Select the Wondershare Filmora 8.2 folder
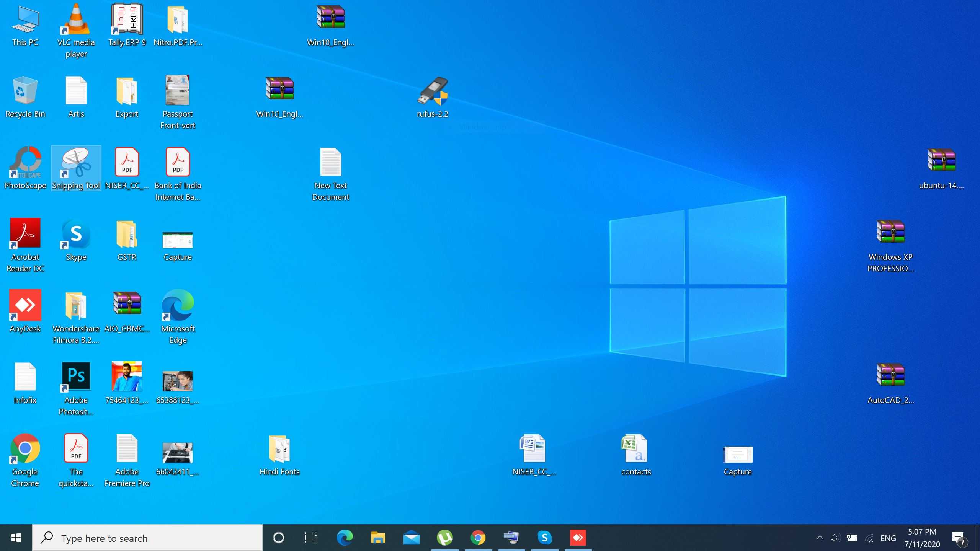Image resolution: width=980 pixels, height=551 pixels. pos(76,318)
